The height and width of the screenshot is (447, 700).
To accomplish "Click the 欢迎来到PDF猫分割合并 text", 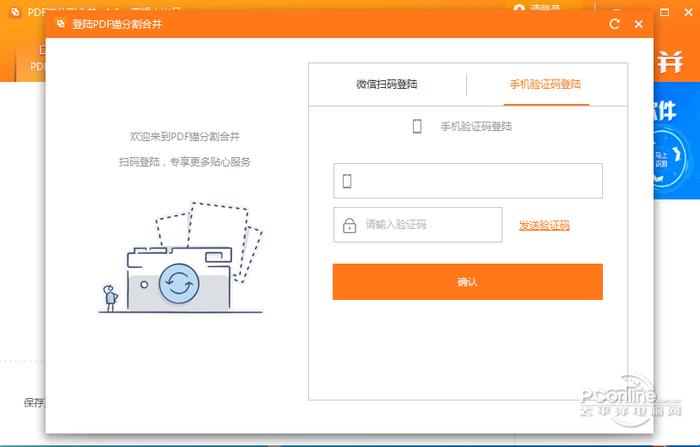I will coord(184,136).
